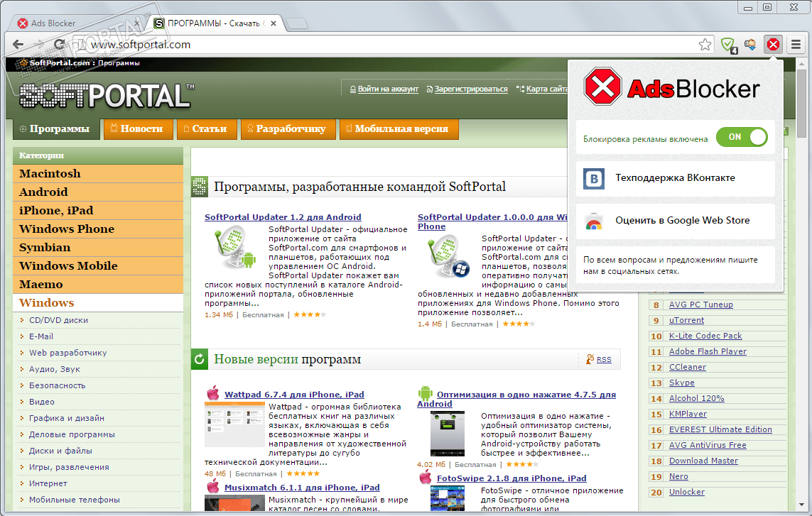Select the Windows Mobile category
The height and width of the screenshot is (516, 812).
pyautogui.click(x=98, y=265)
